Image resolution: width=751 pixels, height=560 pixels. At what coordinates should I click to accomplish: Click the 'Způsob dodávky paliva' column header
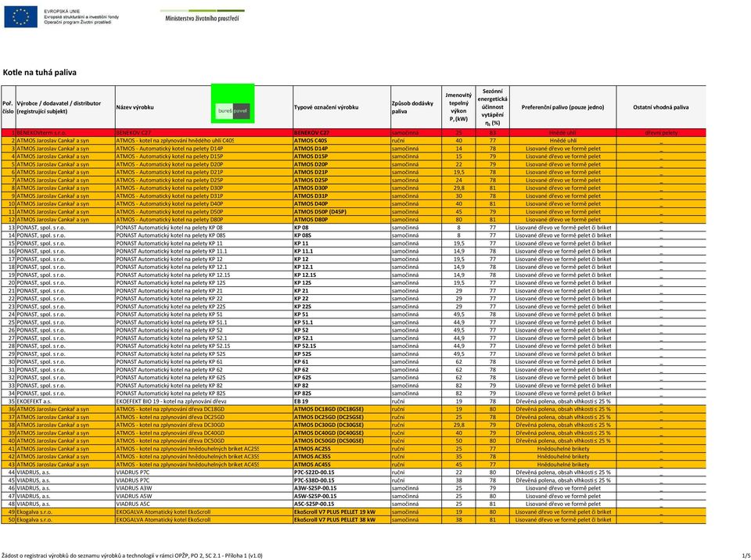[x=415, y=107]
